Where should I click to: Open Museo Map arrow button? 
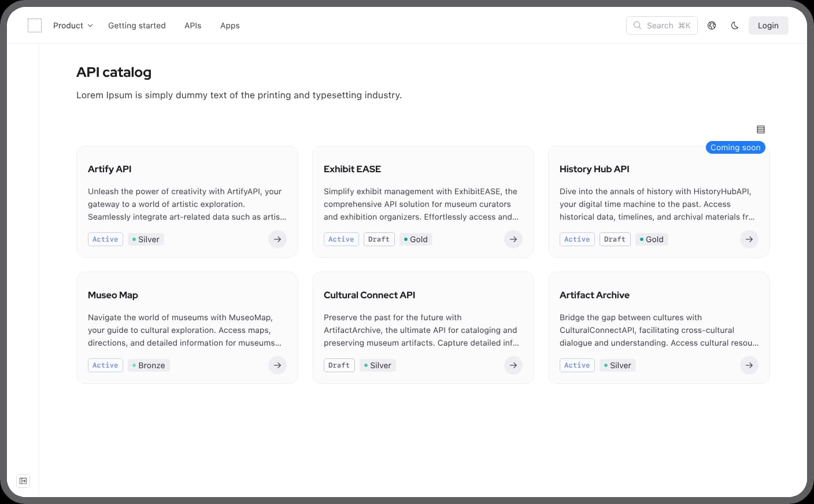(277, 365)
